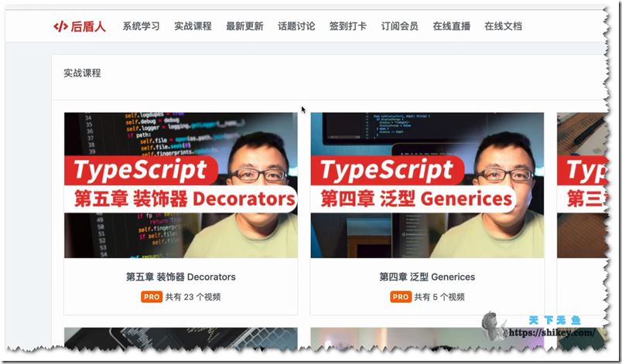The width and height of the screenshot is (622, 364).
Task: Open 在线文档 from the navigation bar
Action: 504,26
